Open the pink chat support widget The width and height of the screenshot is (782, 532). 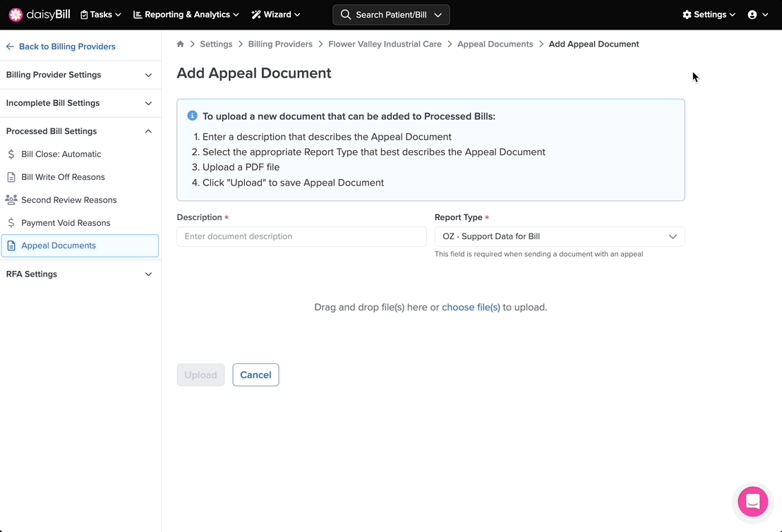[752, 502]
